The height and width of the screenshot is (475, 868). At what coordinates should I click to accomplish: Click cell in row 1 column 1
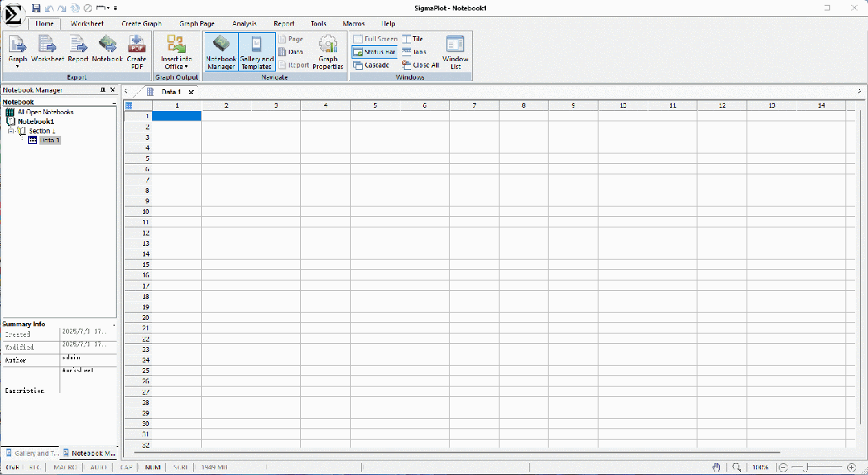[177, 116]
